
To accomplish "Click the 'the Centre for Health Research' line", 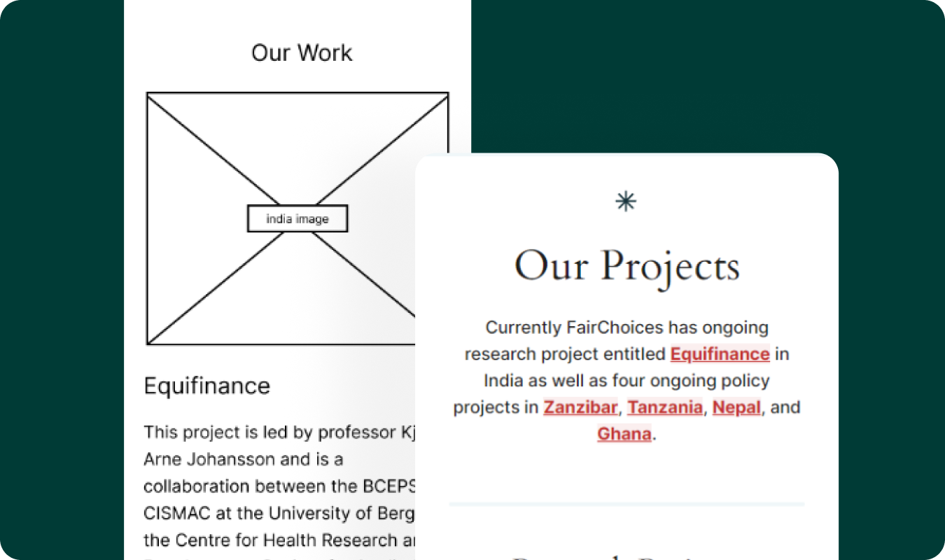I will tap(280, 540).
